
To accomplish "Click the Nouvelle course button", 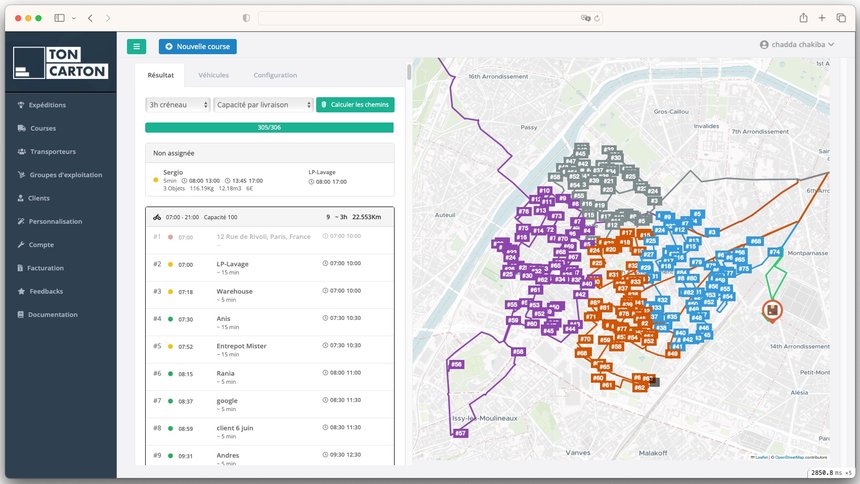I will (198, 46).
